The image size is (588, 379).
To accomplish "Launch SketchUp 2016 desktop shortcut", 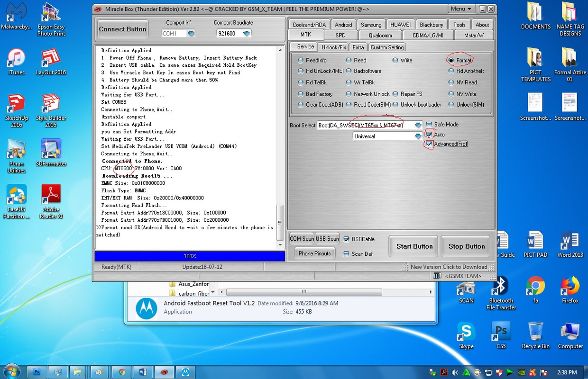I will (16, 111).
